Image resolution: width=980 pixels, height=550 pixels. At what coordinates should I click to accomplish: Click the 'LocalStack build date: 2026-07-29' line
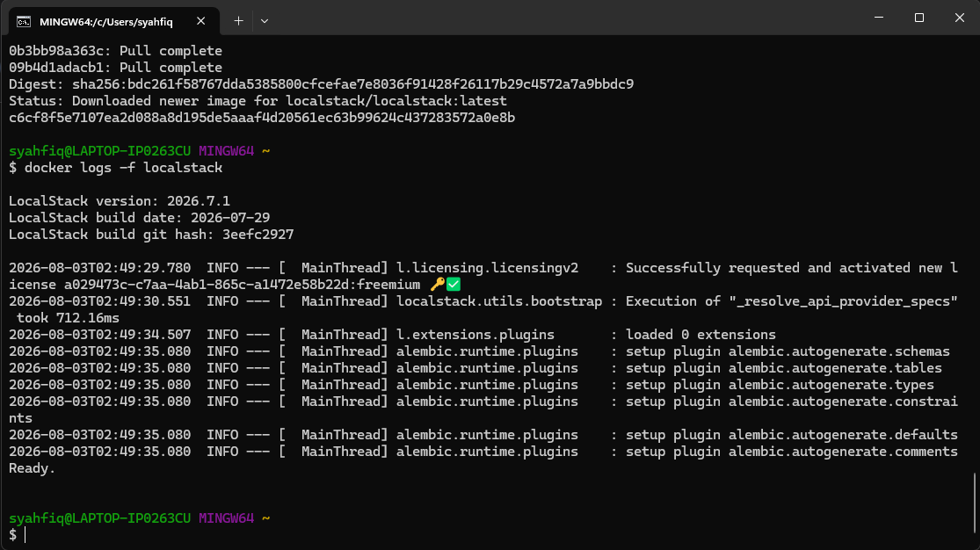pyautogui.click(x=140, y=218)
